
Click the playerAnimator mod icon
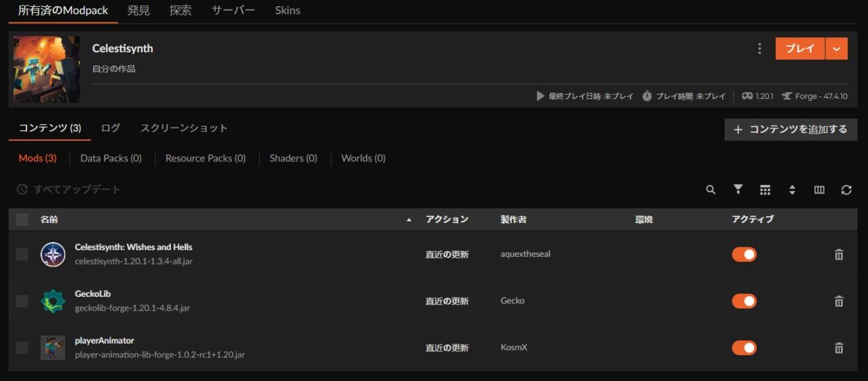[x=53, y=348]
